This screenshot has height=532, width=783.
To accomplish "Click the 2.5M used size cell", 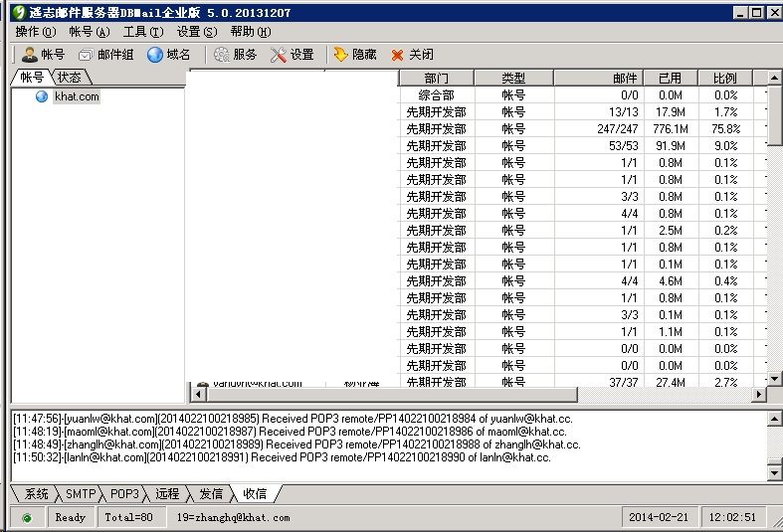I will tap(671, 230).
